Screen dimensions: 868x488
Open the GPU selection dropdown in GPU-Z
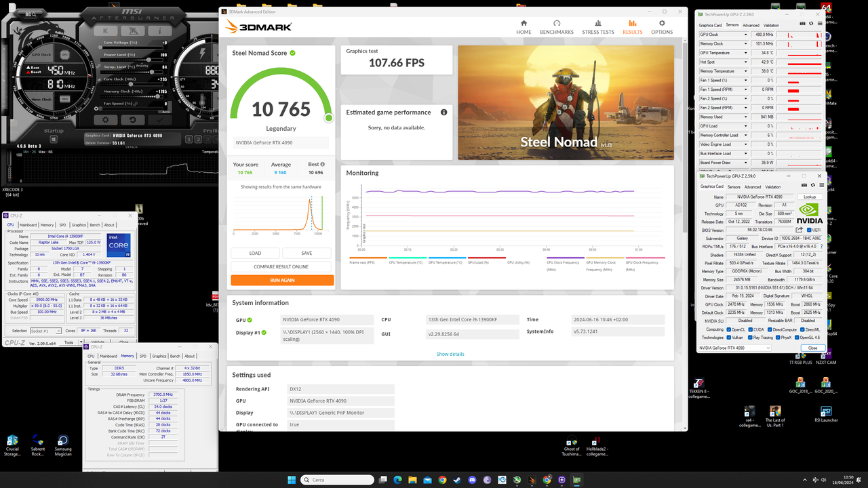[x=734, y=348]
